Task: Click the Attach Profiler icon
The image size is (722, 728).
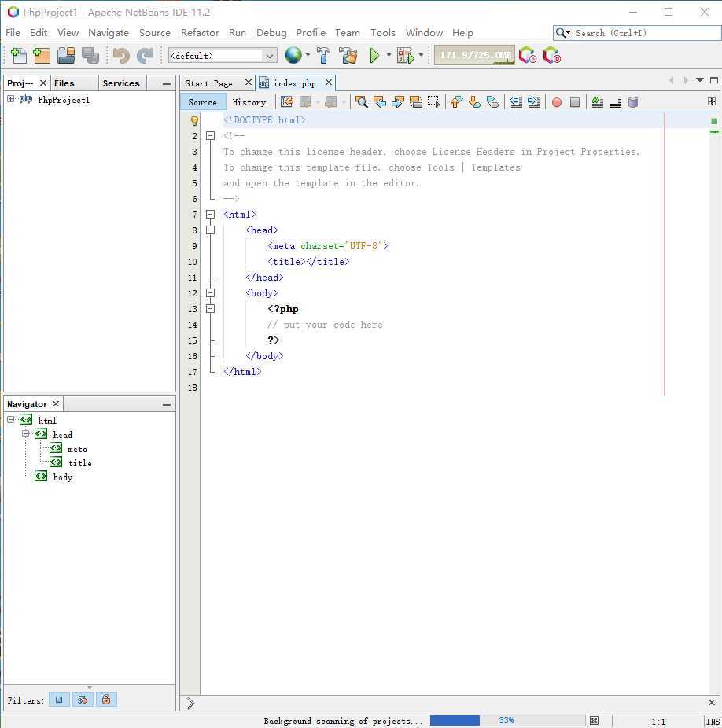Action: coord(552,55)
